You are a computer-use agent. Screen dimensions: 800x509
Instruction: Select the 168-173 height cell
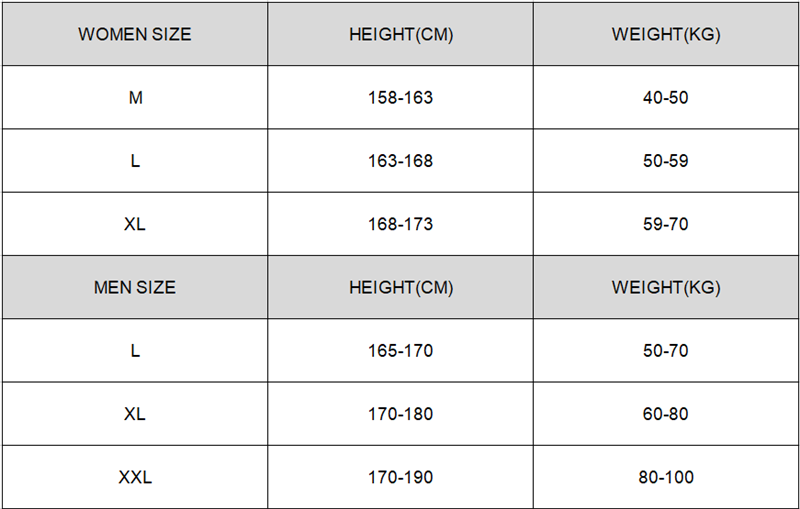(x=401, y=224)
